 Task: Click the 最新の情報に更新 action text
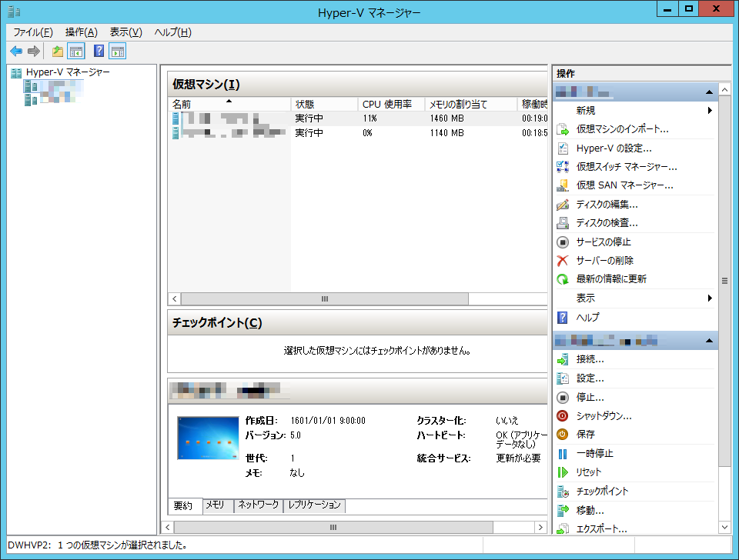pos(611,279)
